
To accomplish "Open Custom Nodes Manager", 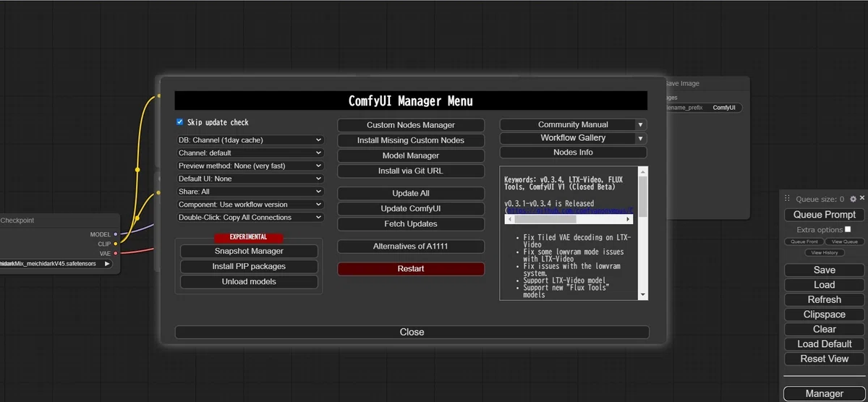I will [x=411, y=125].
